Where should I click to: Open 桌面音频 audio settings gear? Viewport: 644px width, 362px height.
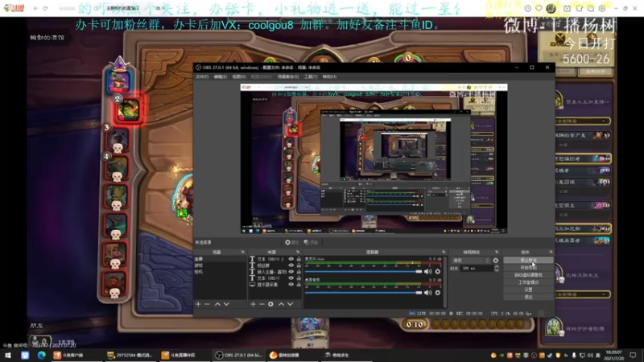438,293
